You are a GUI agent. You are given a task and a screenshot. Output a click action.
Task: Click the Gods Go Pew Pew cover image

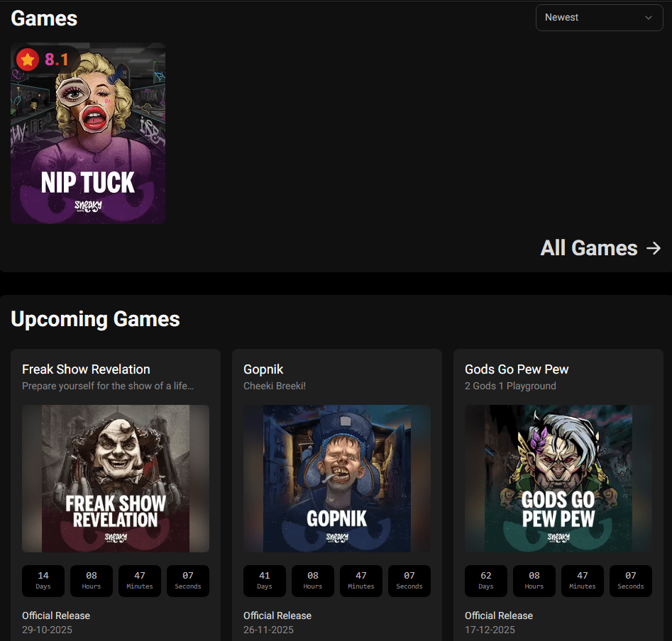[558, 479]
